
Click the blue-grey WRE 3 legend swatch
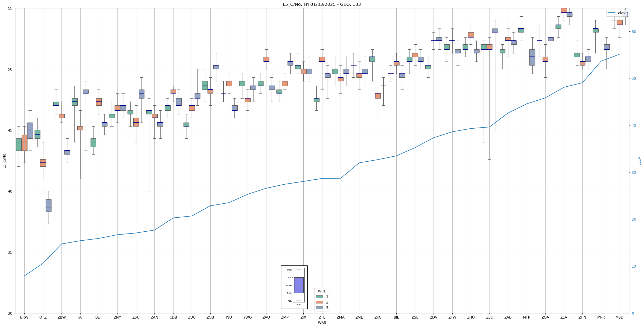click(x=319, y=308)
